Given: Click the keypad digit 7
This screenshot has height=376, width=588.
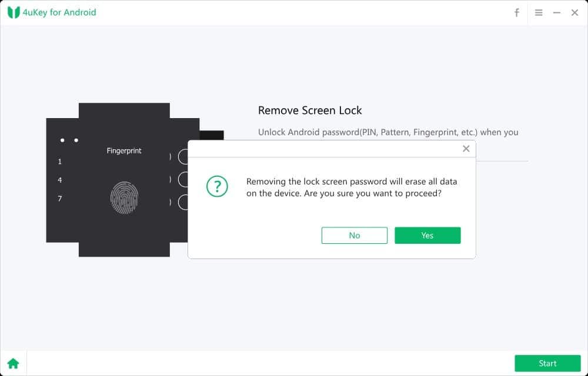Looking at the screenshot, I should 60,199.
